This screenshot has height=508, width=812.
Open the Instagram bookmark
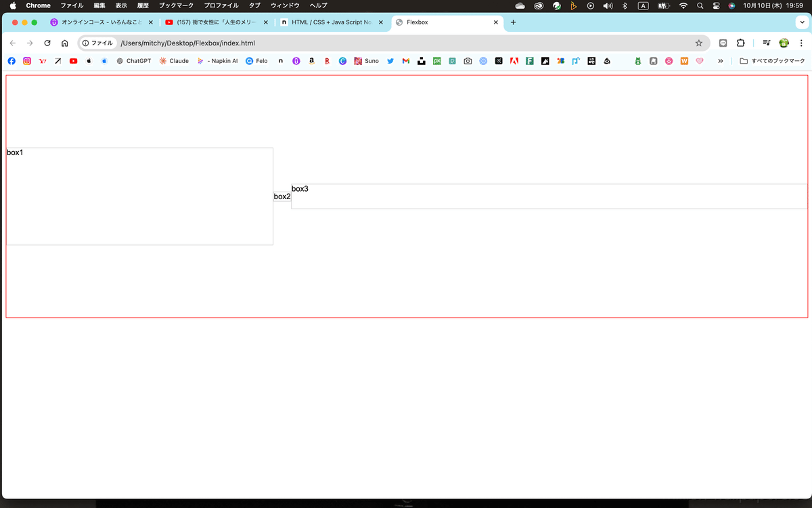tap(26, 60)
